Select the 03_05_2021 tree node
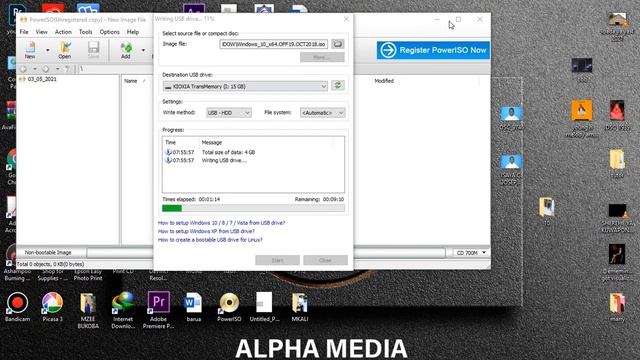 [42, 79]
